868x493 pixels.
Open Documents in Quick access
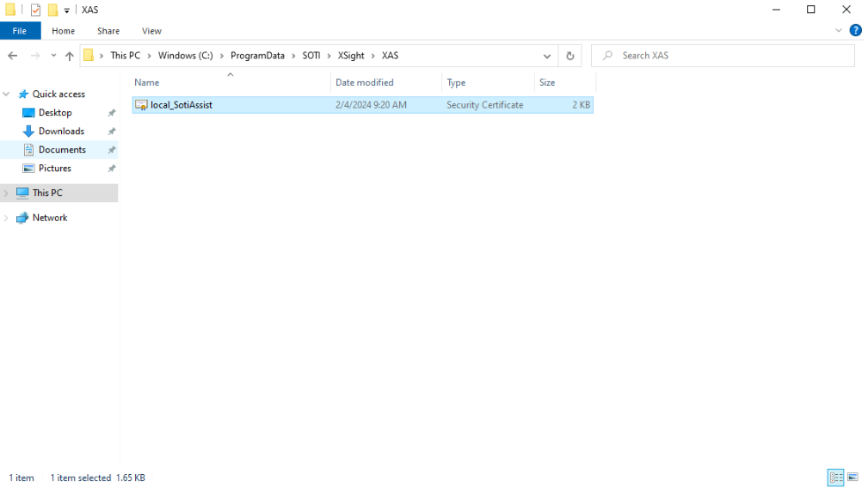pyautogui.click(x=62, y=150)
